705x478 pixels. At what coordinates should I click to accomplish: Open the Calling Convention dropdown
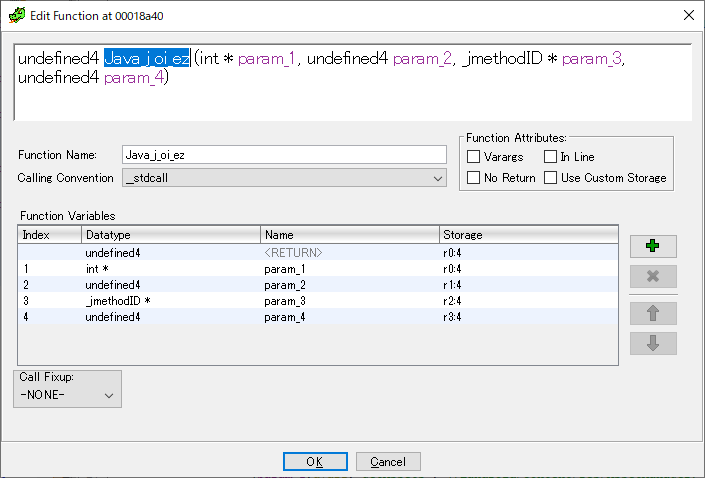tap(284, 178)
